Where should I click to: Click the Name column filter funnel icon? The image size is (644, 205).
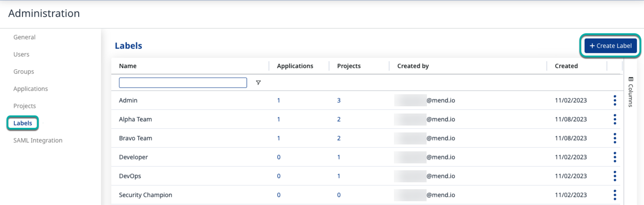click(258, 83)
